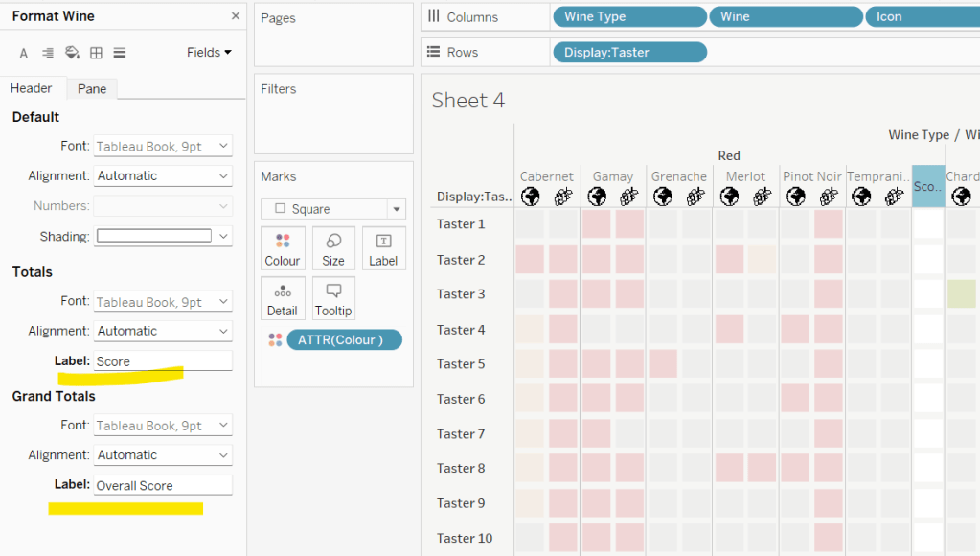This screenshot has width=980, height=556.
Task: Click the Detail marks card
Action: tap(283, 298)
